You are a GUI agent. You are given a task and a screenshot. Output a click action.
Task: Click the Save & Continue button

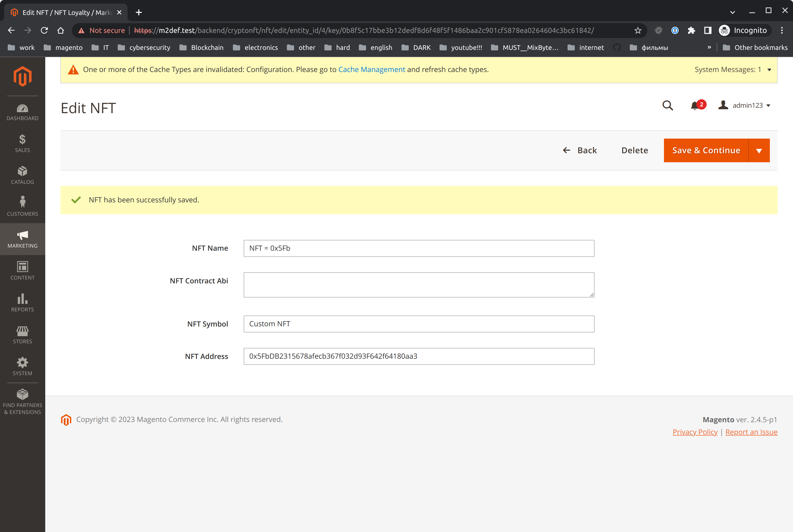[x=706, y=151]
